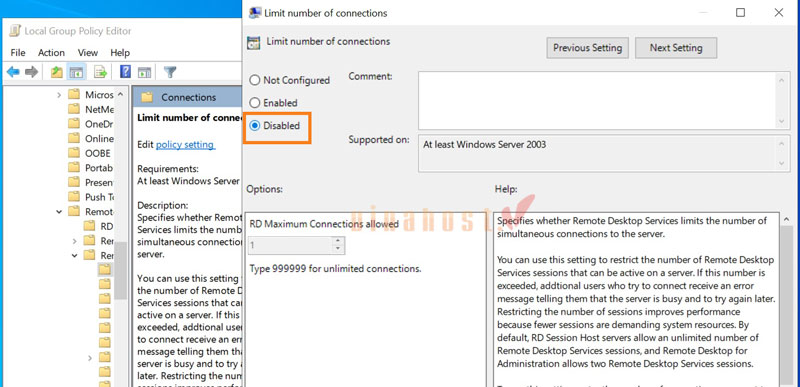Go forward with the gray right arrow
This screenshot has height=387, width=800.
[x=32, y=72]
